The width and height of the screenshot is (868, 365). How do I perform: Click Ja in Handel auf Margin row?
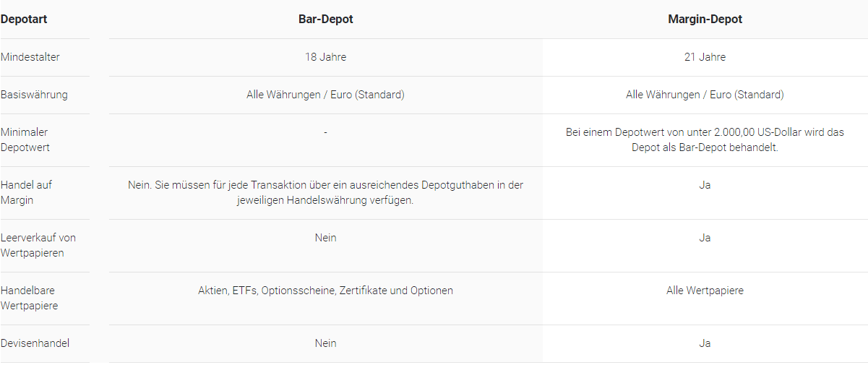[705, 185]
